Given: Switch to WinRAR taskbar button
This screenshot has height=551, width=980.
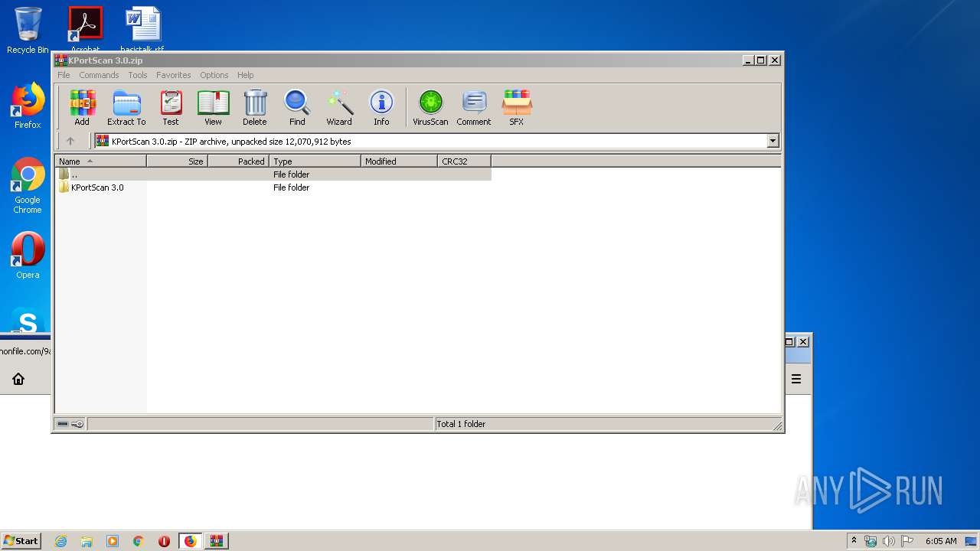Looking at the screenshot, I should pyautogui.click(x=216, y=541).
